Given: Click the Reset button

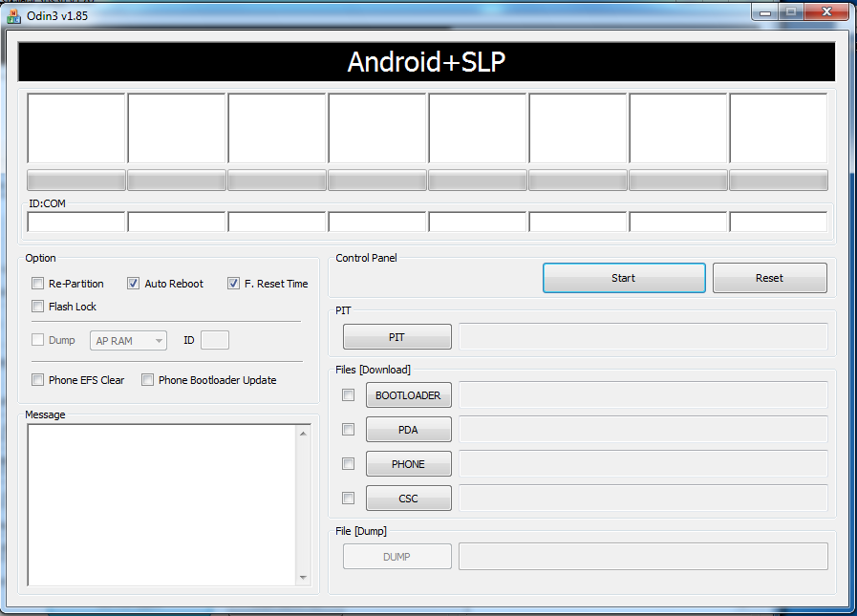Looking at the screenshot, I should (x=769, y=278).
